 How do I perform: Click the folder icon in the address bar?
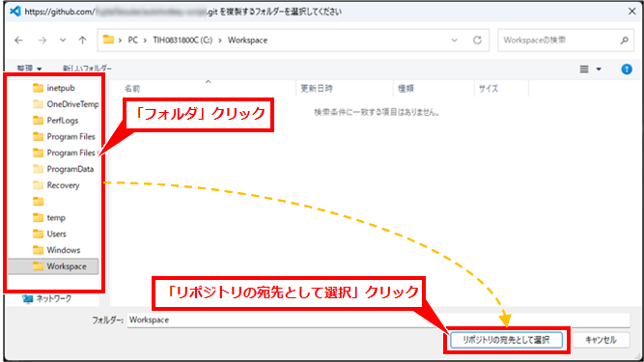point(108,40)
